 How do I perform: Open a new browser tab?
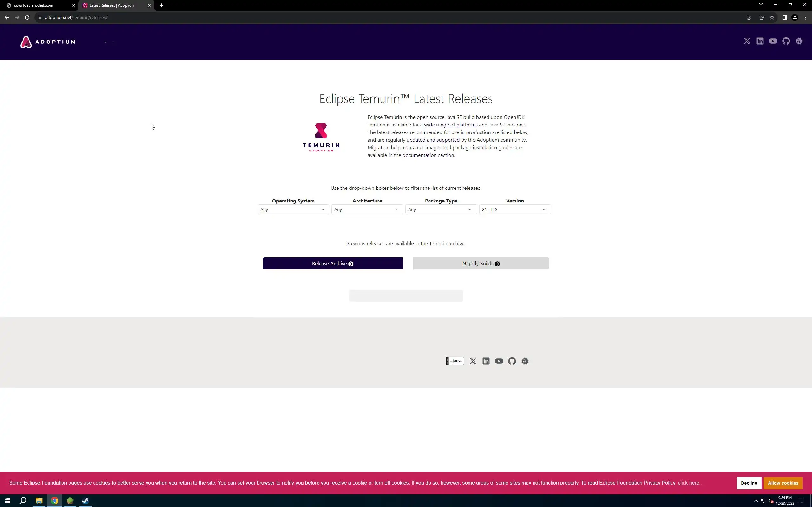click(x=161, y=5)
